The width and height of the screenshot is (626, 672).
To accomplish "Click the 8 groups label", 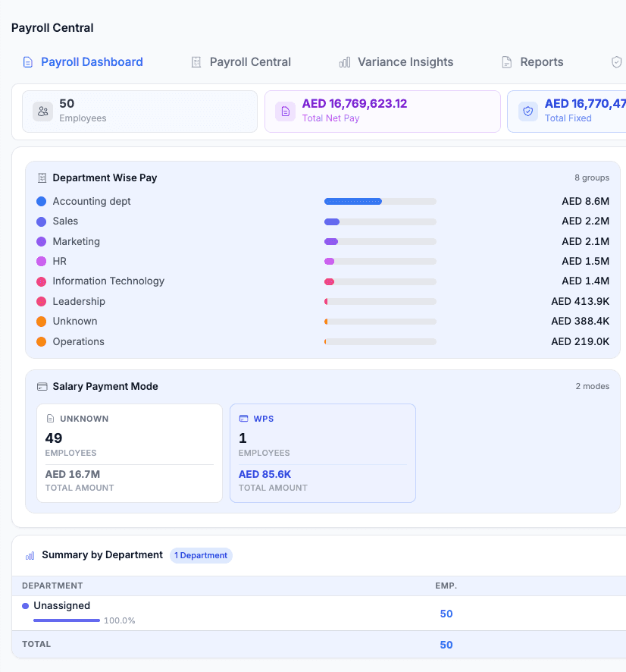I will [x=592, y=177].
